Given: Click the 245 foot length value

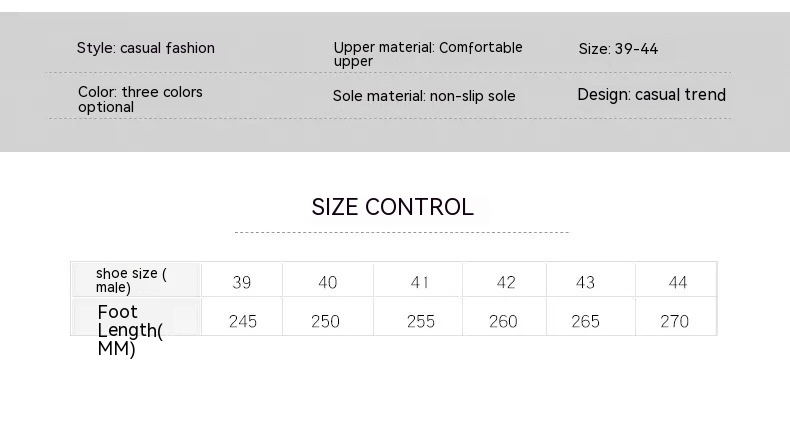Looking at the screenshot, I should point(243,321).
